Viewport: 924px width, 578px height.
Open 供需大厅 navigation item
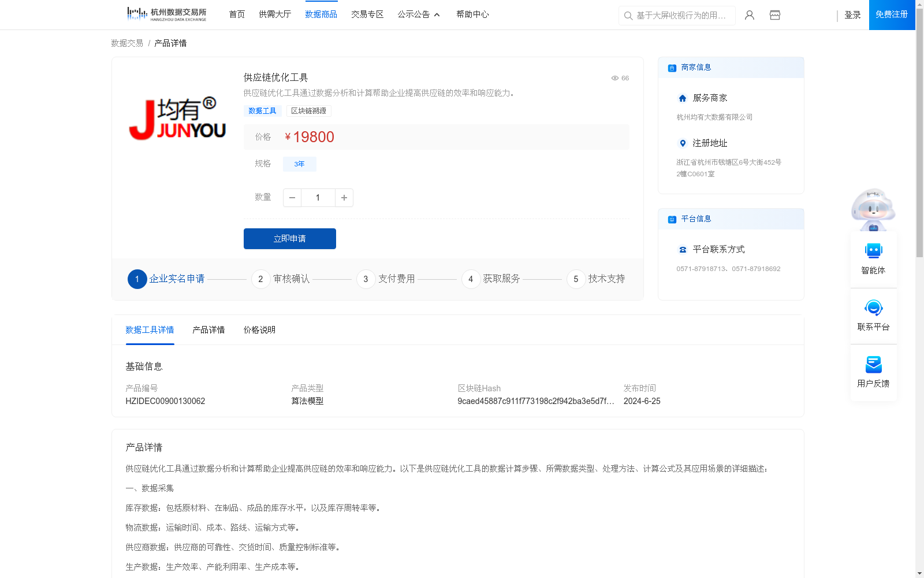[x=275, y=14]
